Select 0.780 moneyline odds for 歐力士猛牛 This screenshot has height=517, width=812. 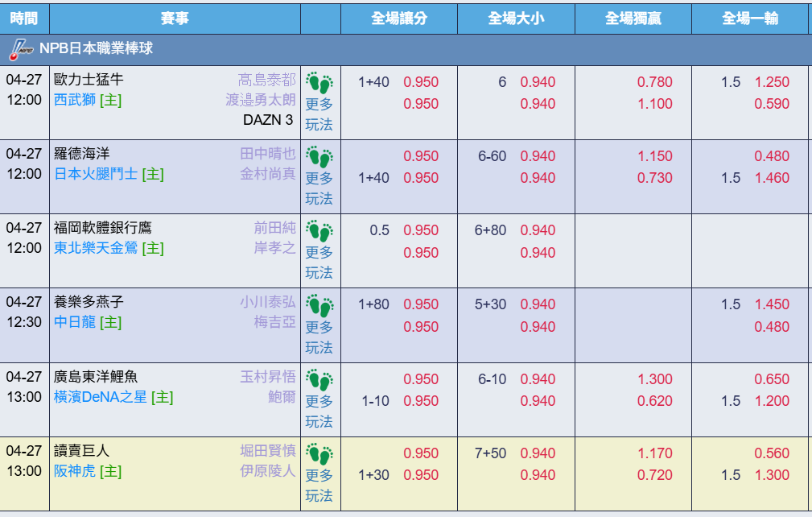(654, 82)
